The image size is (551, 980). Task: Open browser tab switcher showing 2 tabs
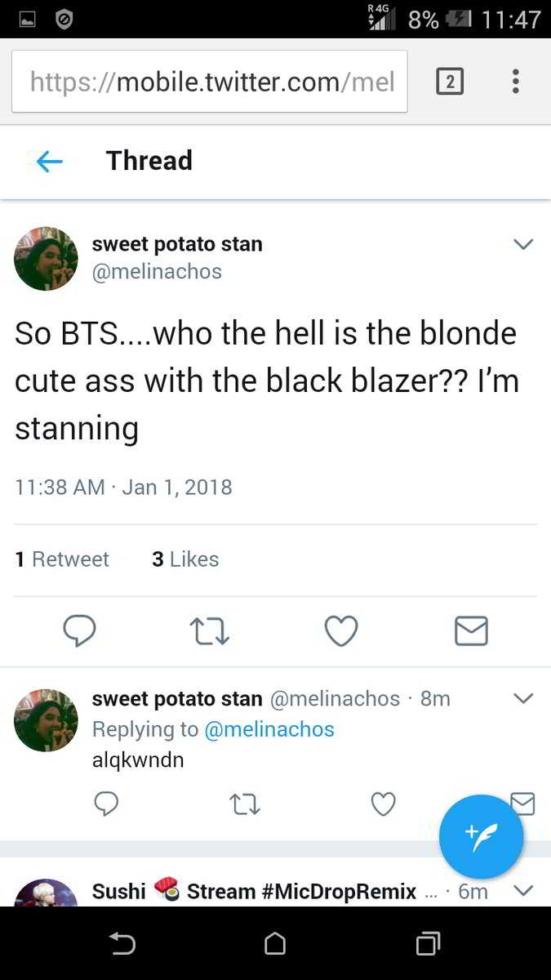(x=450, y=81)
